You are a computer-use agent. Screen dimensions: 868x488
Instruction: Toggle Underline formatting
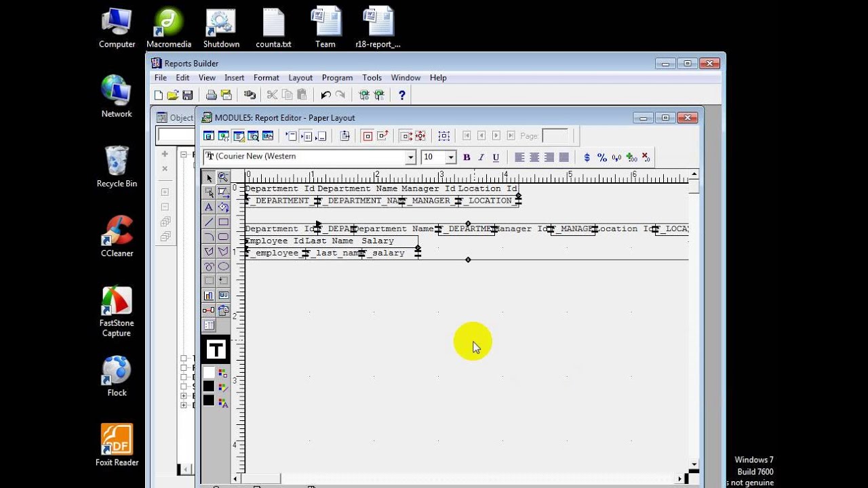496,157
